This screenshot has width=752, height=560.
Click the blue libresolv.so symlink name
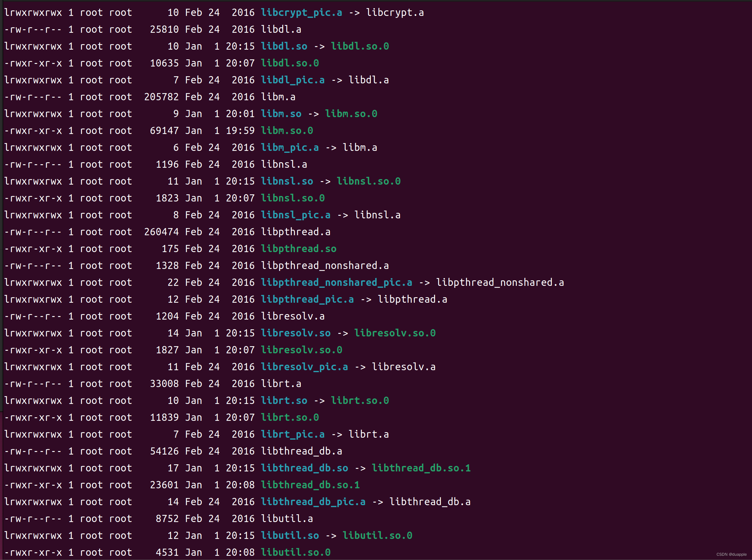coord(296,333)
